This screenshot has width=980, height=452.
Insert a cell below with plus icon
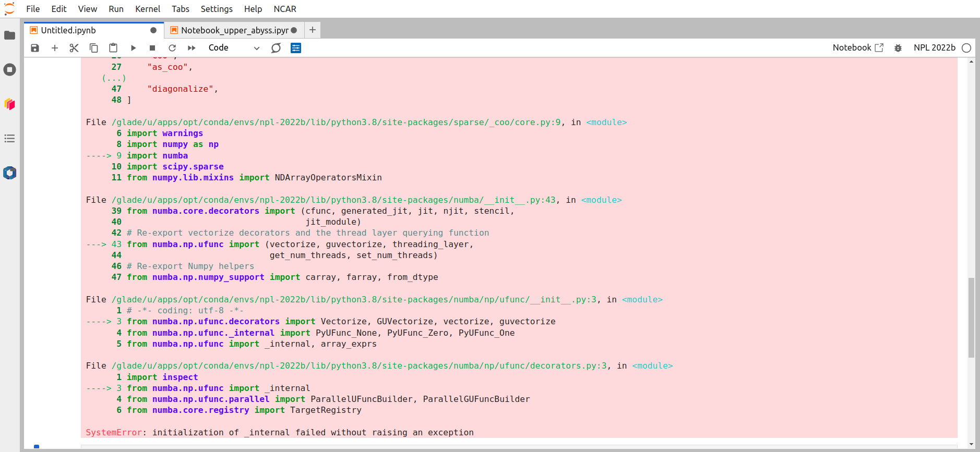point(54,48)
